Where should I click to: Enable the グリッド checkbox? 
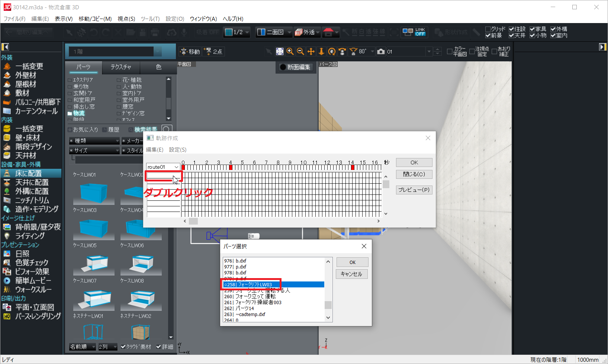point(488,29)
